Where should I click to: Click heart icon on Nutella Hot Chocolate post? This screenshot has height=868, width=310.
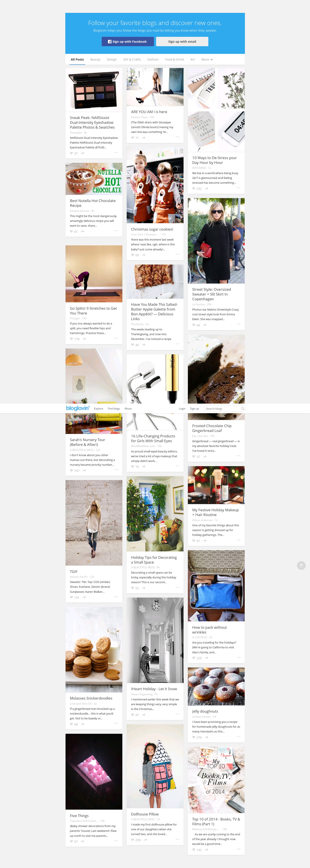click(71, 231)
